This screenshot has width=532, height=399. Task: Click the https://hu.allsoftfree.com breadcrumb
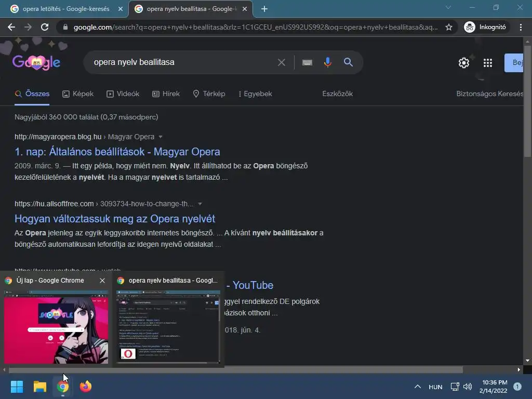54,204
